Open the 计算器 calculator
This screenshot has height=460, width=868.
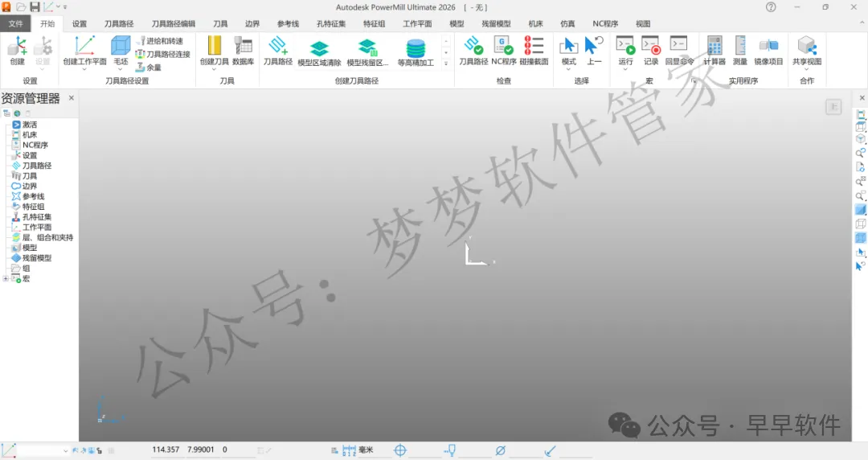coord(714,51)
